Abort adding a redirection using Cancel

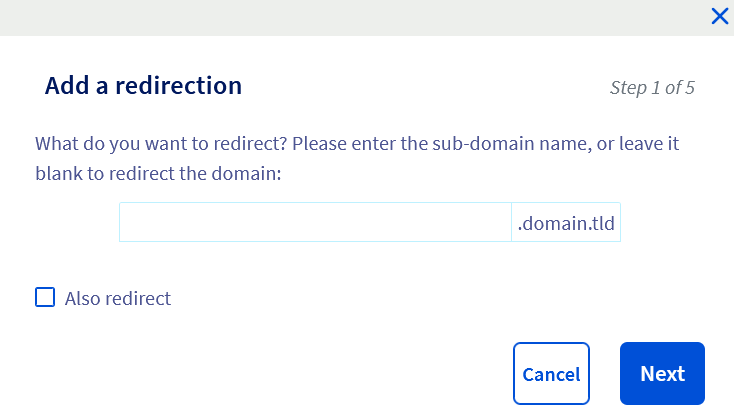click(551, 374)
